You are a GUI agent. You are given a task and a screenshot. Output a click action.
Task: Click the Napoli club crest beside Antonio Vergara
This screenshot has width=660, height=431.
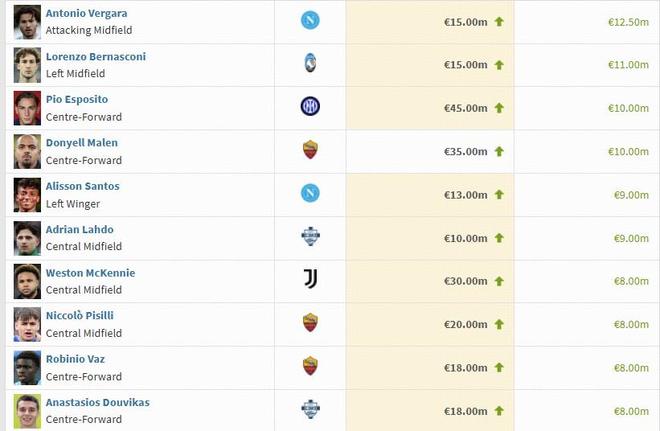click(310, 21)
